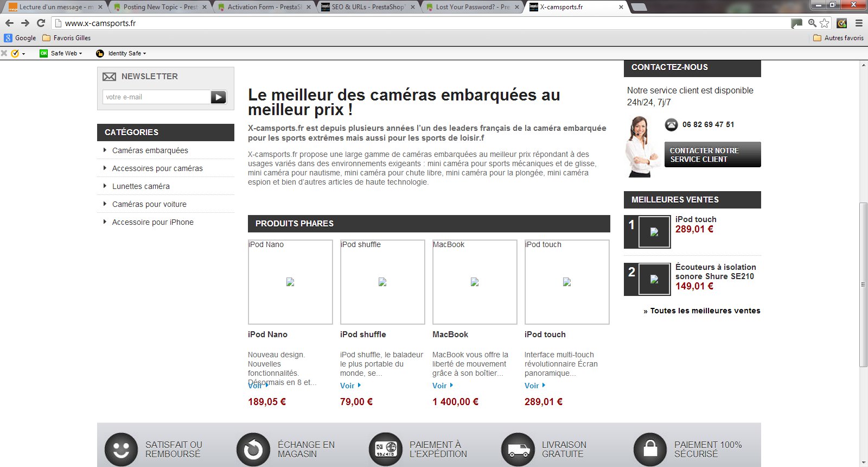Open the iPod shuffle product image
The height and width of the screenshot is (467, 868).
pos(382,282)
